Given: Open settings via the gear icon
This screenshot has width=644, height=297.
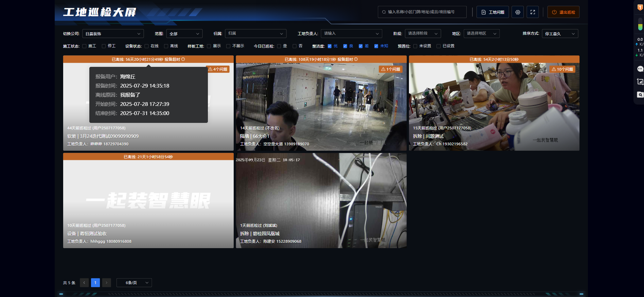Looking at the screenshot, I should tap(518, 12).
